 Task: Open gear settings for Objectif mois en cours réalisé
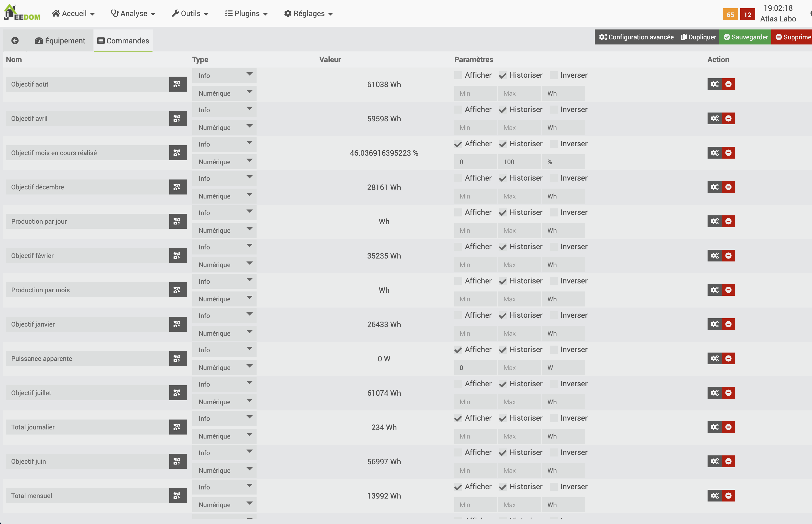(715, 153)
